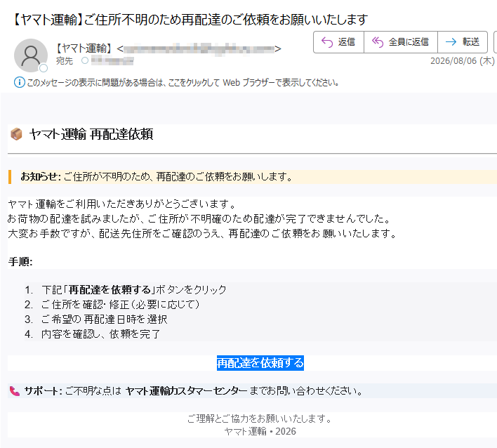
Task: Click the heading ヤマト運輸 再配達依頼
Action: click(91, 134)
